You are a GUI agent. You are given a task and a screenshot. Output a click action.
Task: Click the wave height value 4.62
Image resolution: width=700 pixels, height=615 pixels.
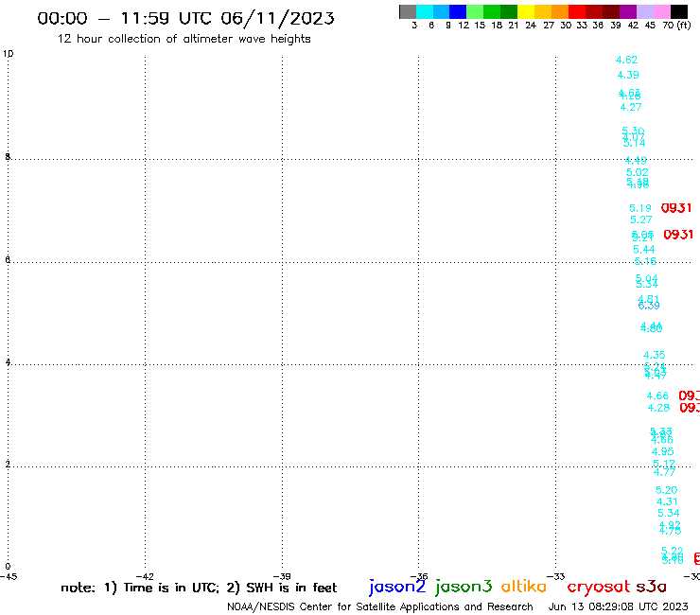pos(626,60)
